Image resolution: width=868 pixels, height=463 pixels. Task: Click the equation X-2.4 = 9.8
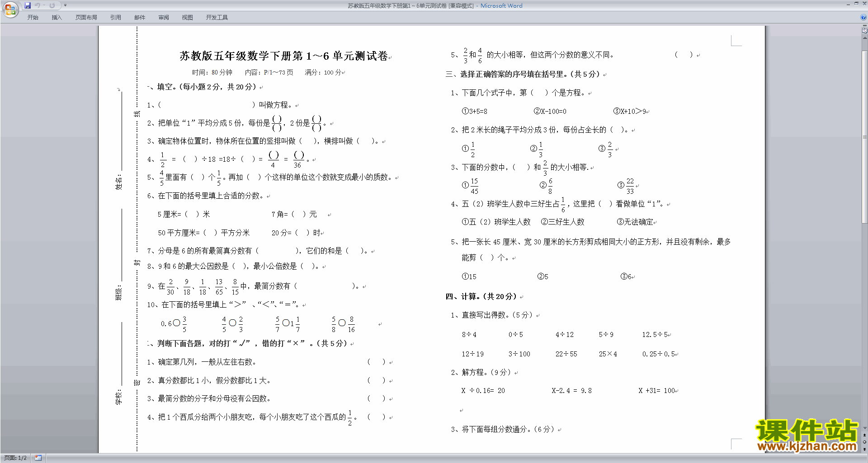tap(571, 390)
